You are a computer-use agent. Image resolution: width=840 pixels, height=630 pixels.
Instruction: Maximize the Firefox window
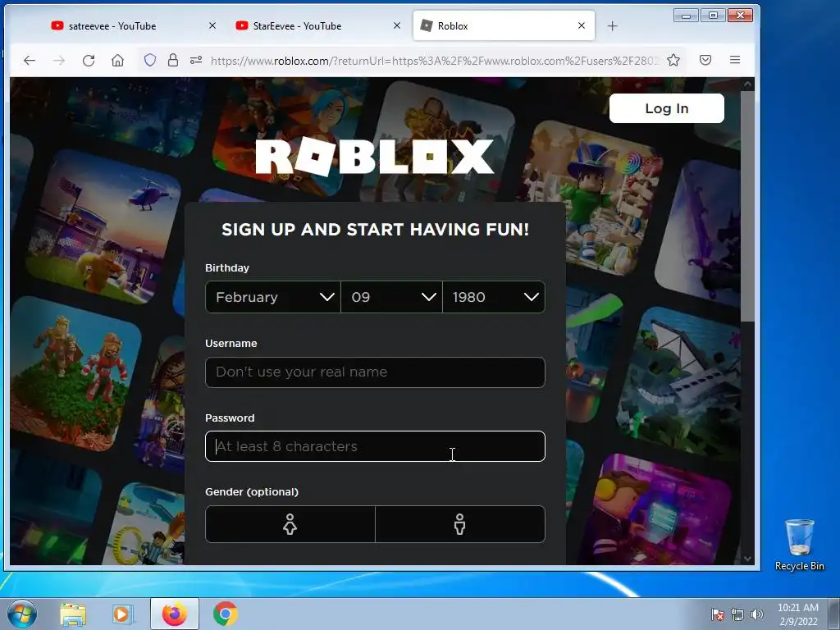tap(713, 16)
